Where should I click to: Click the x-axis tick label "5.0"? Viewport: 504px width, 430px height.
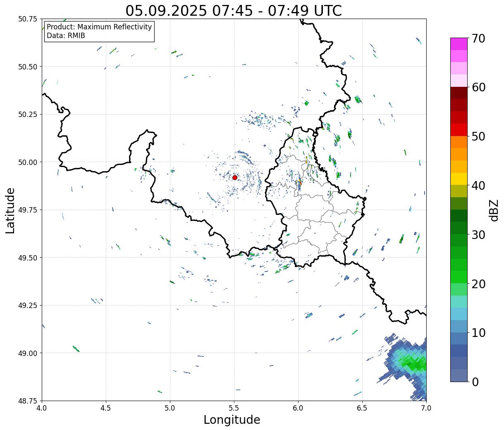click(x=170, y=408)
